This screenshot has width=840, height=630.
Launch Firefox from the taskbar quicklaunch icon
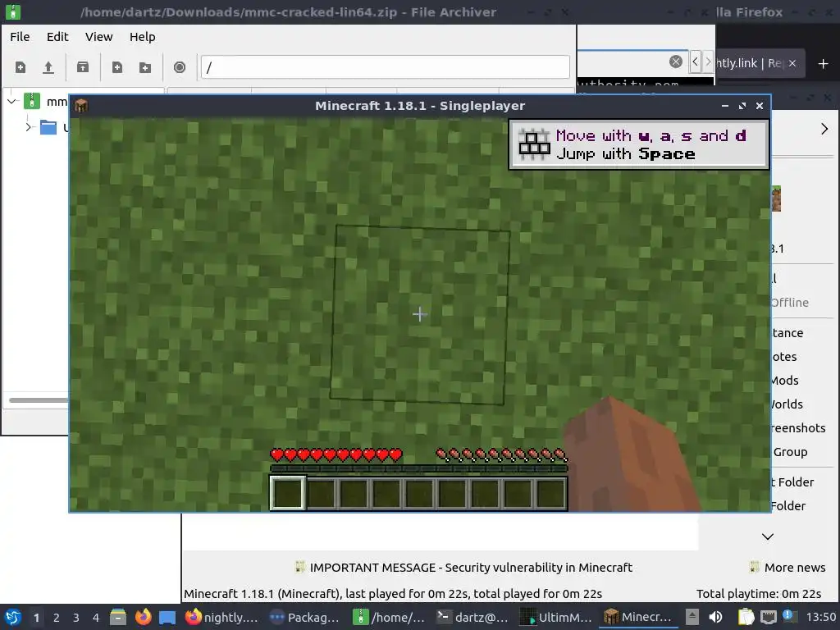click(x=143, y=617)
